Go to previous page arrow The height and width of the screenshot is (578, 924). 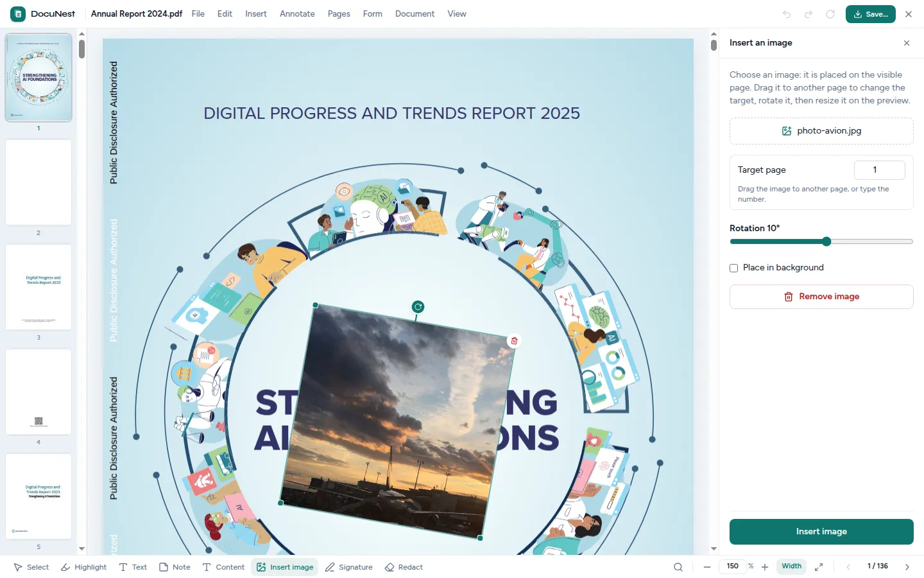(848, 567)
